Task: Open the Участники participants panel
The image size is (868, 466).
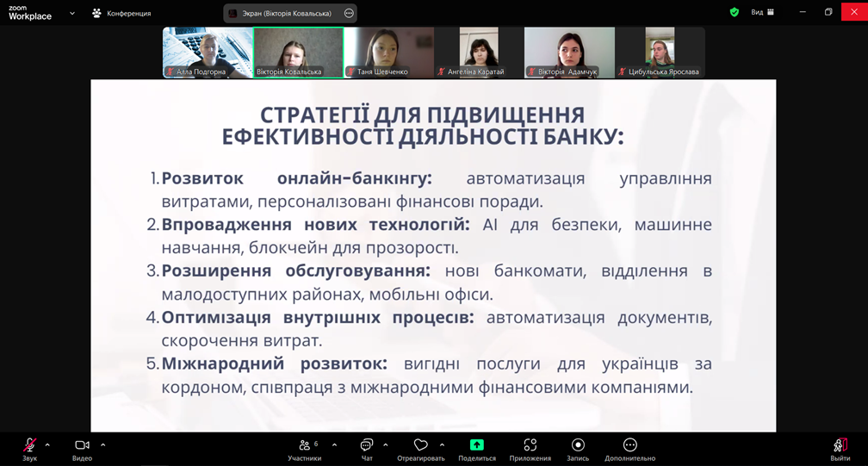Action: click(304, 445)
